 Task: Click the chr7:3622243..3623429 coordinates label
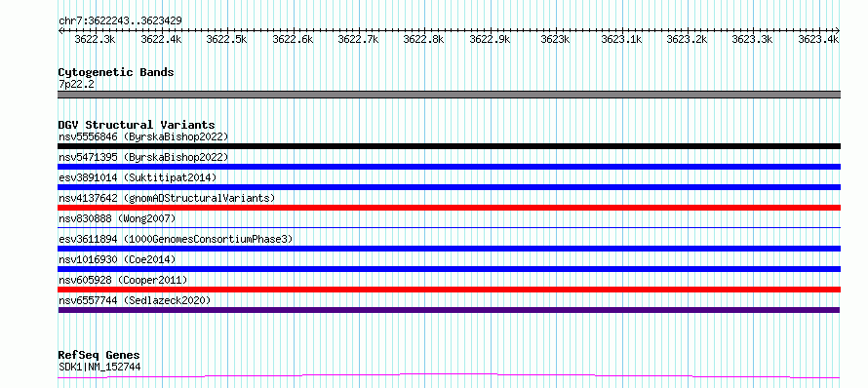pos(120,20)
